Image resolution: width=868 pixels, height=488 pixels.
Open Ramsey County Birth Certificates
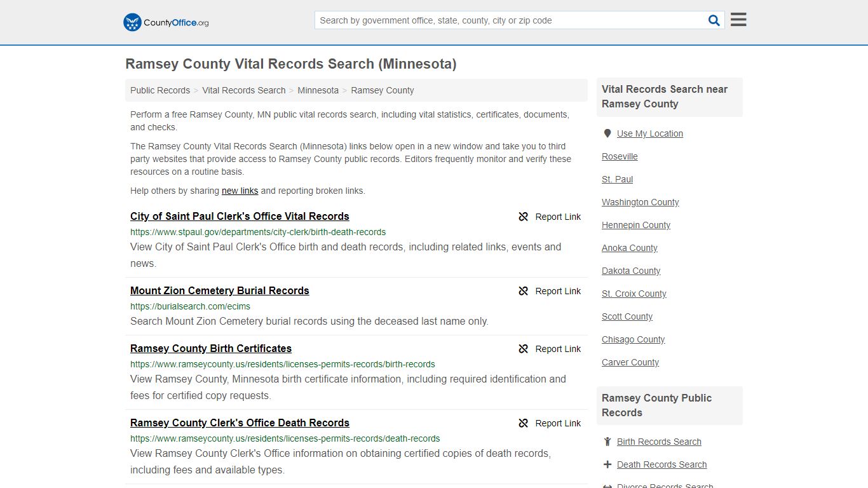(211, 348)
